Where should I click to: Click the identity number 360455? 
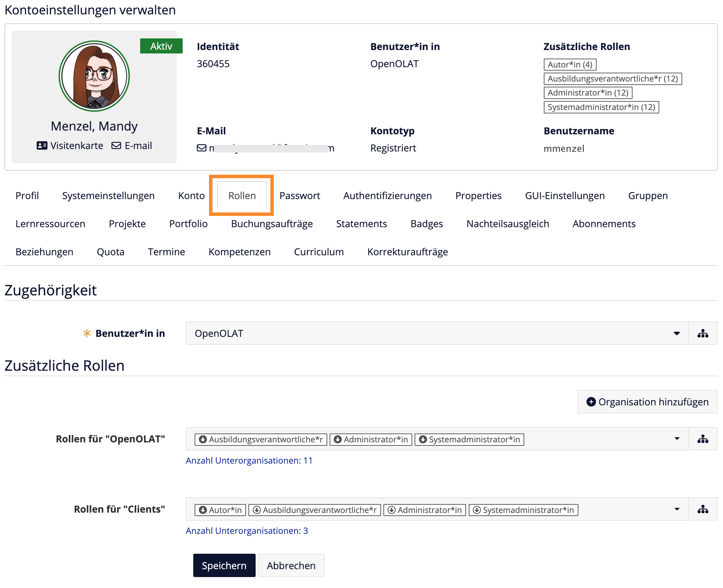[213, 64]
